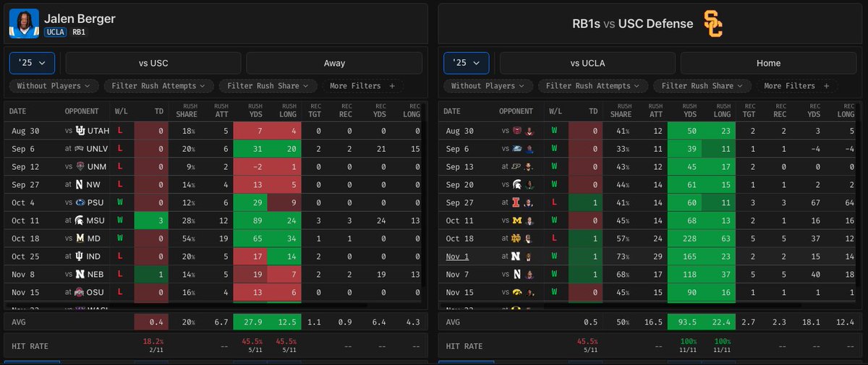Expand Without Players filter in Jalen Berger panel
868x365 pixels.
point(54,86)
